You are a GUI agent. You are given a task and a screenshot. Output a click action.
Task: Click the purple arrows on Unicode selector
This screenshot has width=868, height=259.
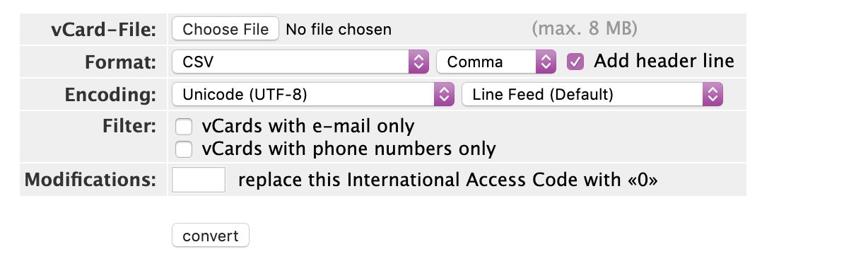pos(443,94)
